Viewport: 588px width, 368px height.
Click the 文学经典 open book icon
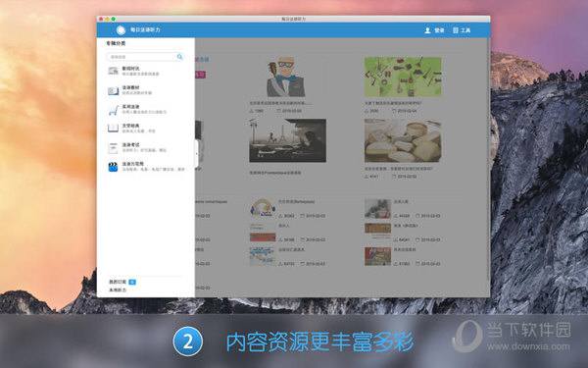point(114,129)
